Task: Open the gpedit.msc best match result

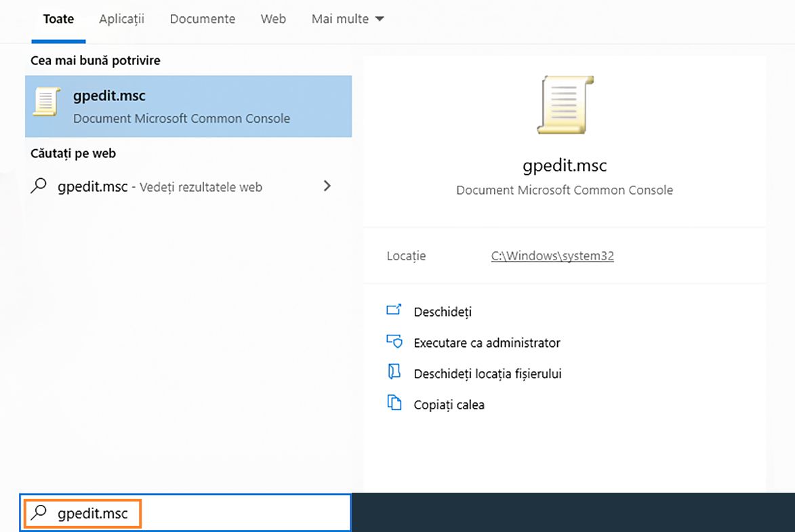Action: tap(188, 106)
